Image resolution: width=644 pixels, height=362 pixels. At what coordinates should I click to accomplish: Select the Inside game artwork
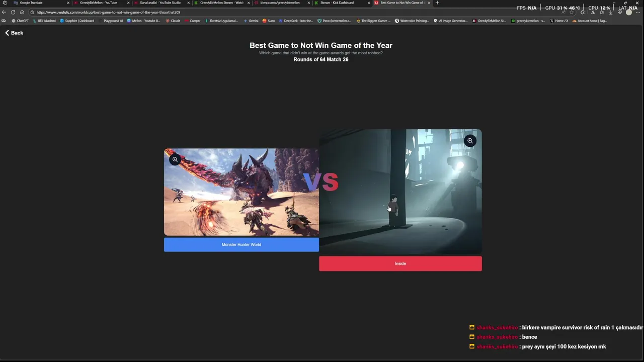(400, 192)
